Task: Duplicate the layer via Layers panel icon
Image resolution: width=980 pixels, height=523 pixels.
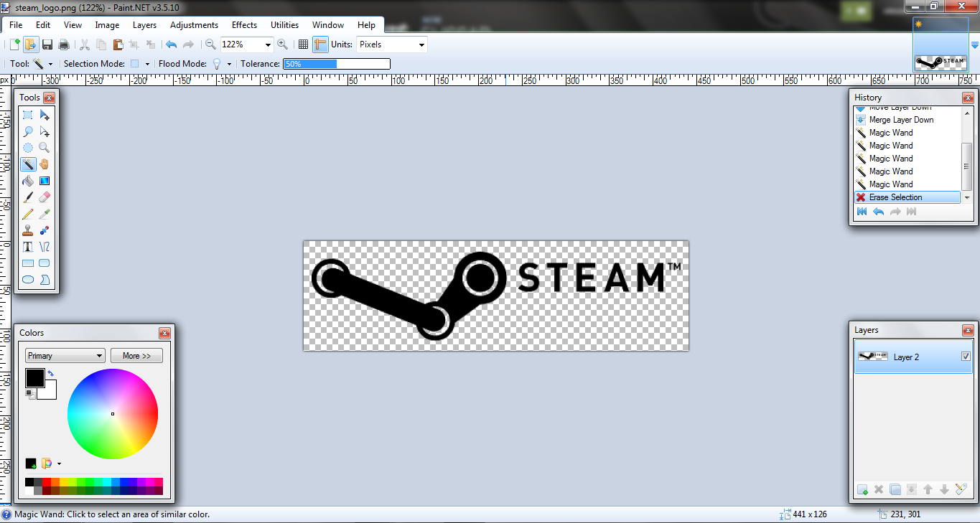Action: click(x=895, y=490)
